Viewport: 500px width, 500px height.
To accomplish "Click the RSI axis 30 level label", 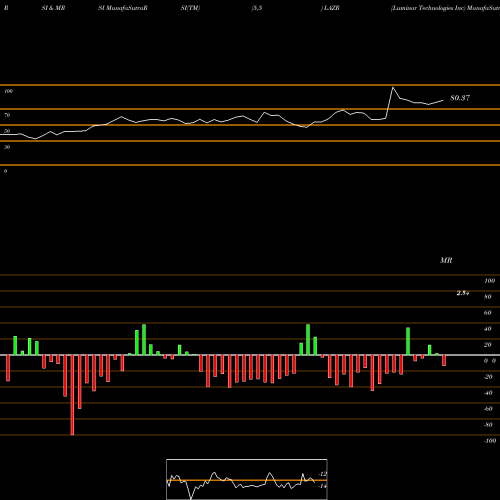I will tap(7, 147).
